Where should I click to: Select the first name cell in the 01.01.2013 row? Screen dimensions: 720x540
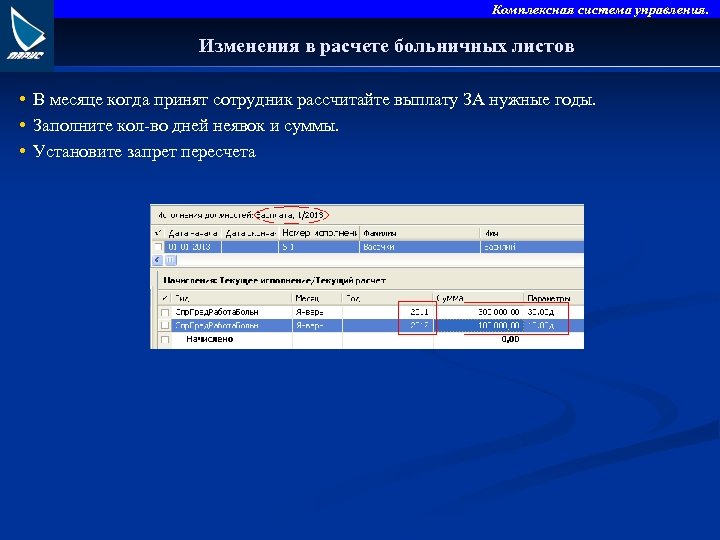(532, 247)
